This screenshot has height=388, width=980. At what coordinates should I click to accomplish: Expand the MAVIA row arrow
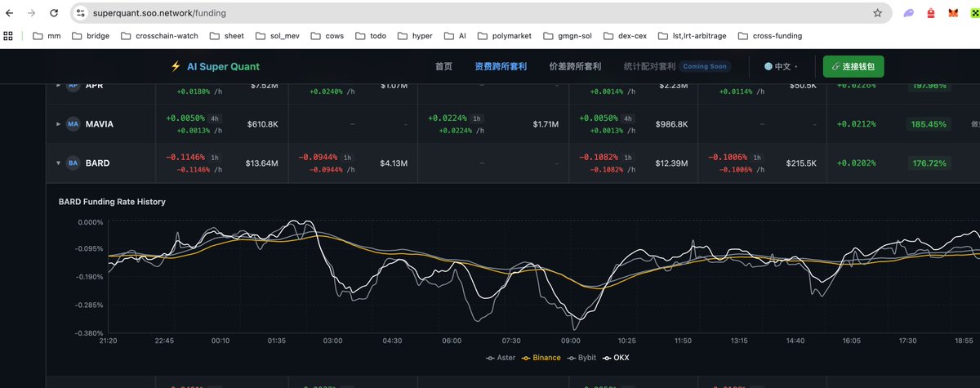[x=58, y=124]
